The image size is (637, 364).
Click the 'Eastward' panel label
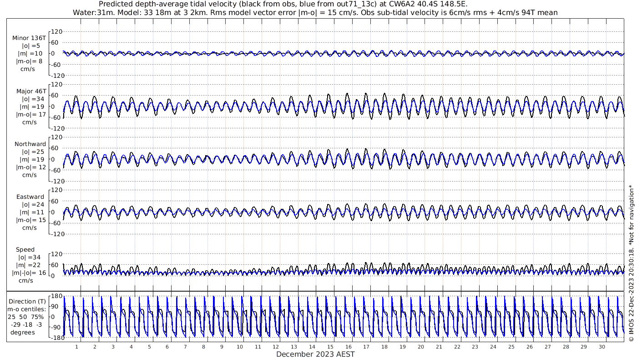click(x=30, y=197)
